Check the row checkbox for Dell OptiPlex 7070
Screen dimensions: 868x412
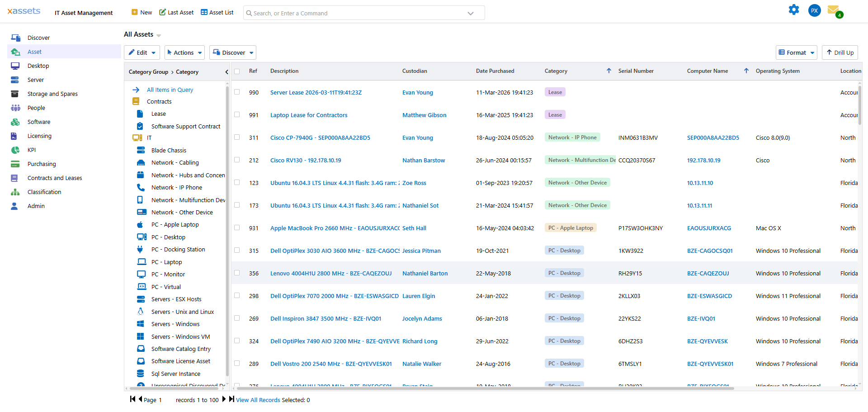pos(237,295)
